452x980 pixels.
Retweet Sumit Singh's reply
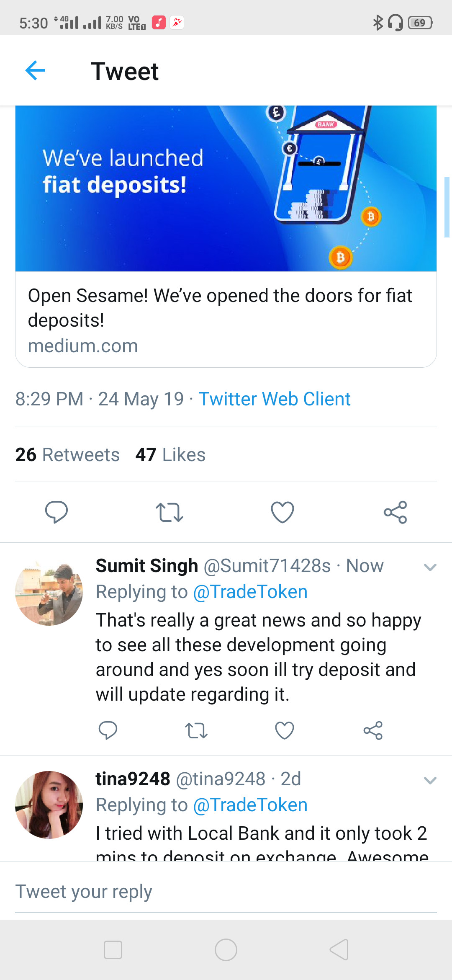[196, 730]
